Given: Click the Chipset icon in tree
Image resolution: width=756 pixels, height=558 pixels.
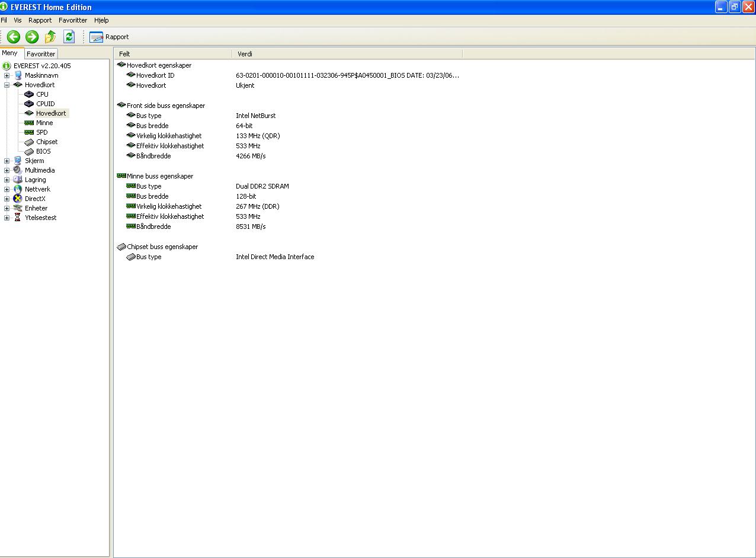Looking at the screenshot, I should tap(29, 142).
